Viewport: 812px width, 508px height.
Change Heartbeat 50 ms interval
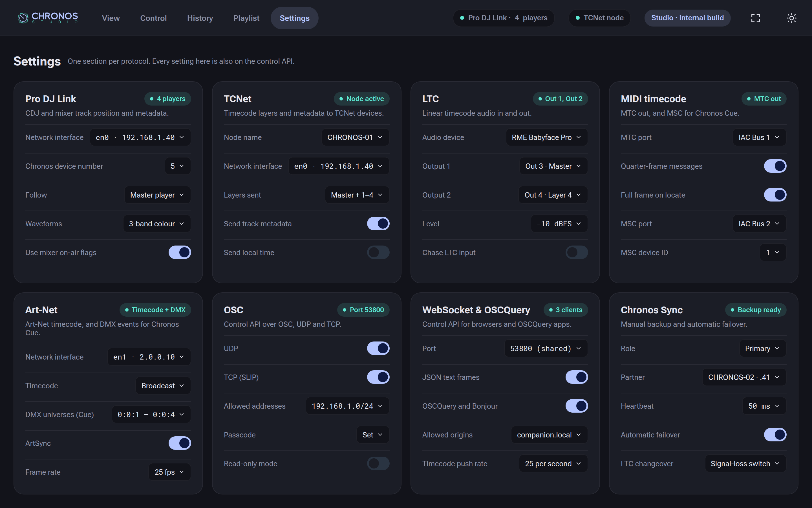pos(764,406)
